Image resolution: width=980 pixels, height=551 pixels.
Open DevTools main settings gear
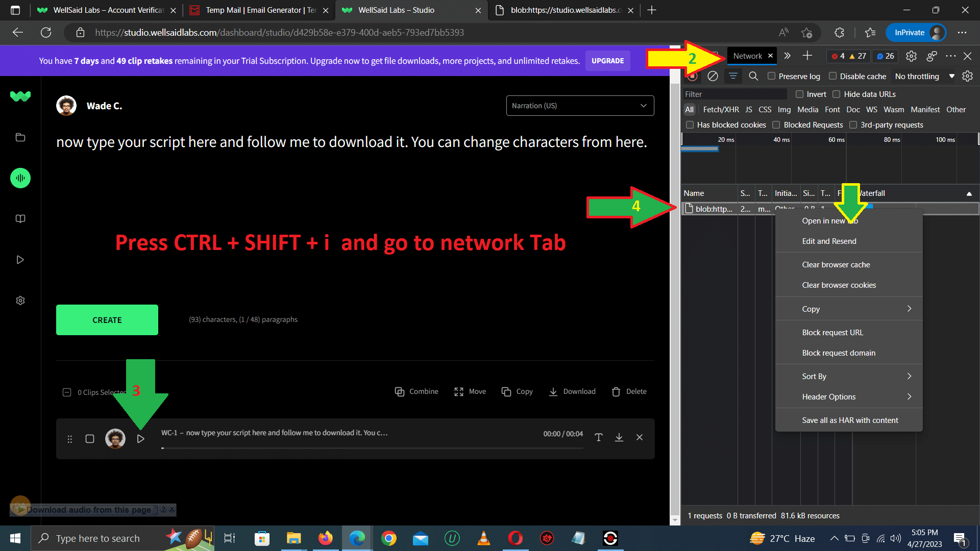tap(911, 56)
